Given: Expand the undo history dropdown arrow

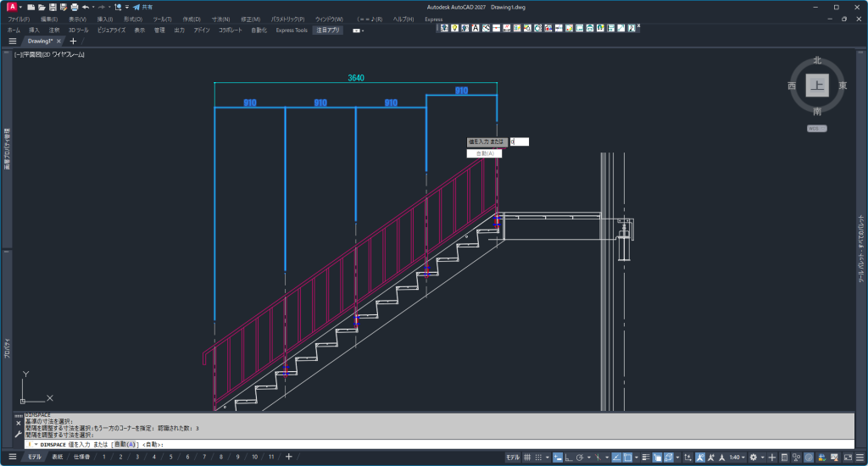Looking at the screenshot, I should [92, 7].
